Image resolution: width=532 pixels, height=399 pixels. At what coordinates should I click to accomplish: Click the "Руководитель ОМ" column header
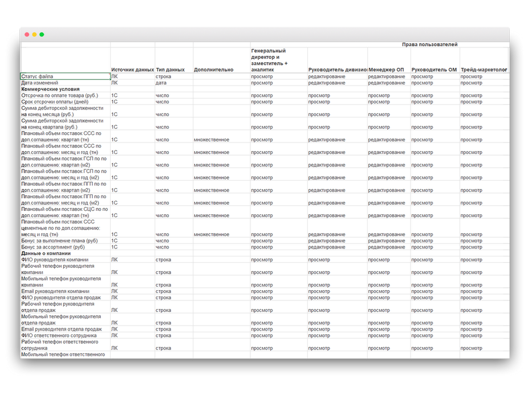pos(434,70)
